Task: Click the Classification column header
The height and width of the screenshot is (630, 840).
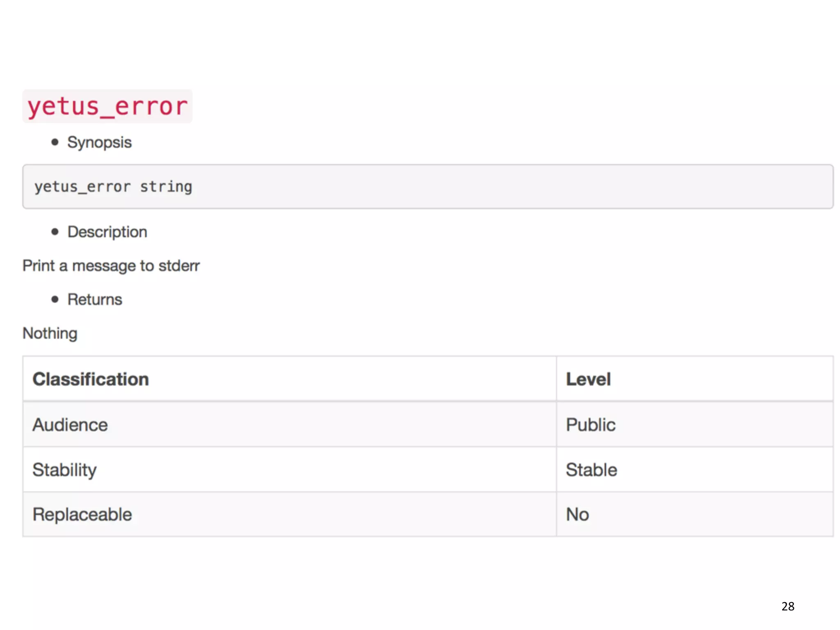Action: 91,379
